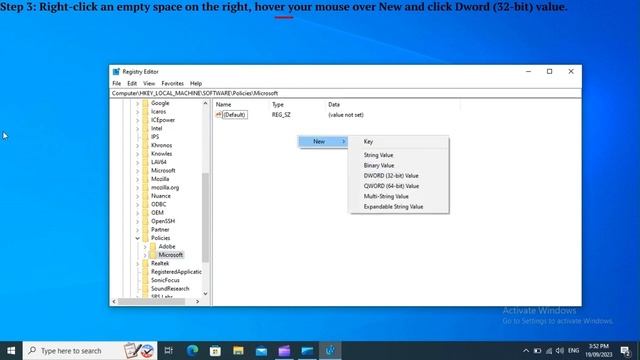Select the ICEpower key
This screenshot has height=360, width=640.
(163, 120)
